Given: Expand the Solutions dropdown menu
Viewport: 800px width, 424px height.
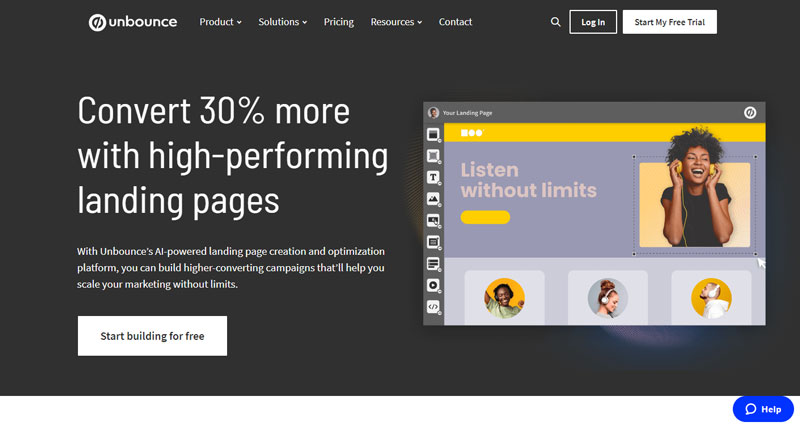Looking at the screenshot, I should pos(283,22).
